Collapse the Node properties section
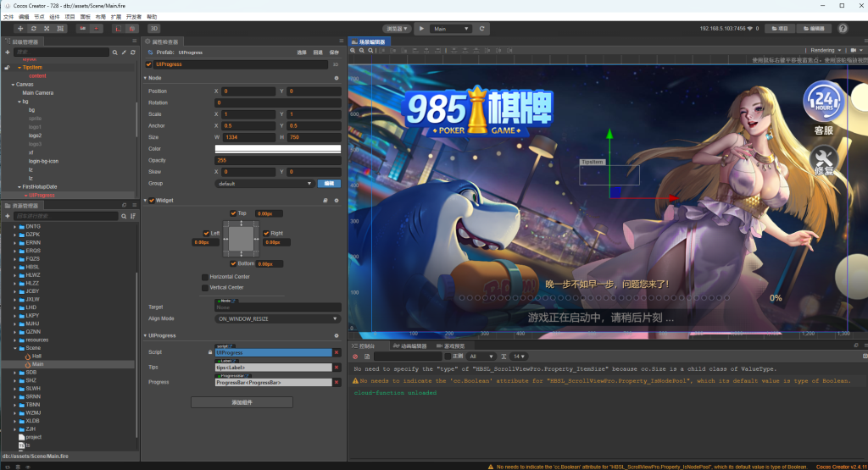The image size is (868, 470). coord(146,78)
